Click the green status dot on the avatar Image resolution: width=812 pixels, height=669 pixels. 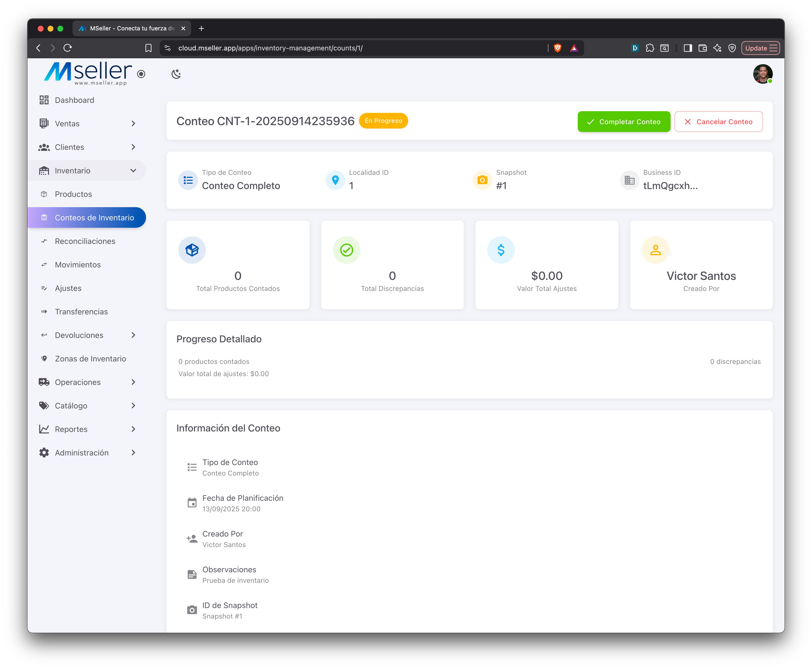point(770,81)
